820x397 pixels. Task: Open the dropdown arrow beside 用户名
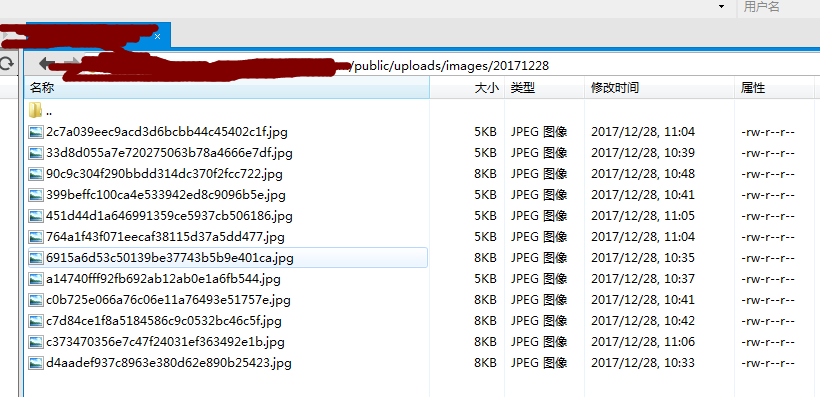point(722,6)
